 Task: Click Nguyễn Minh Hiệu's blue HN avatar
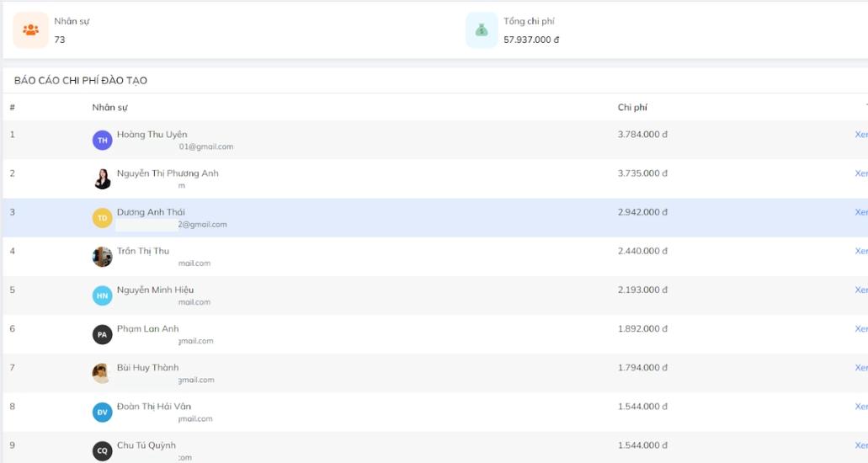102,295
